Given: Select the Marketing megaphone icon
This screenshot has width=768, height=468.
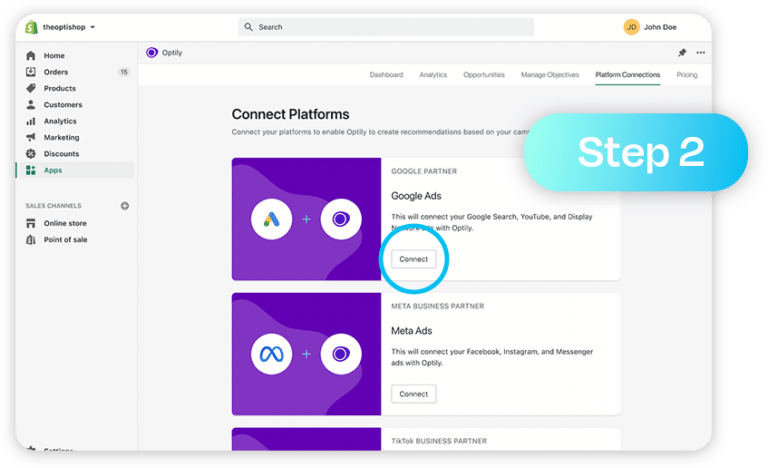Looking at the screenshot, I should (31, 137).
